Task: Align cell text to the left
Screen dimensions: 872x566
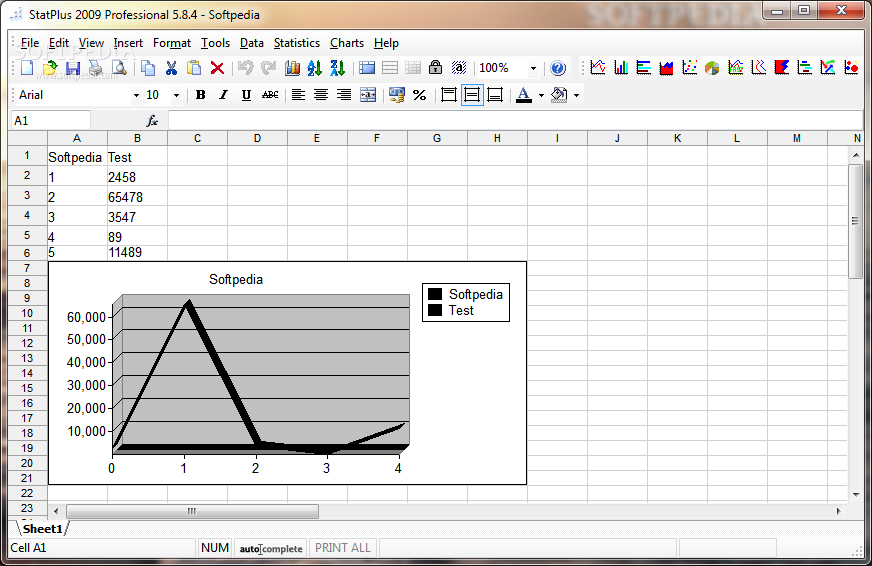Action: coord(298,95)
